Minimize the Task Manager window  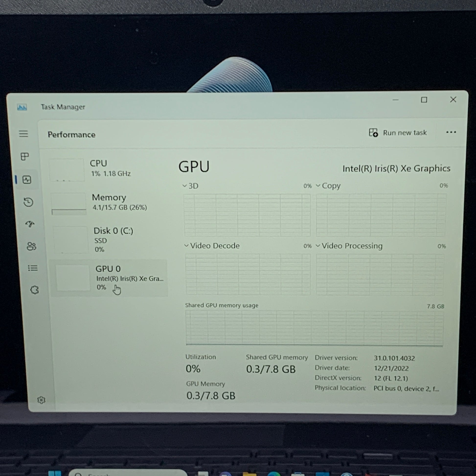396,100
